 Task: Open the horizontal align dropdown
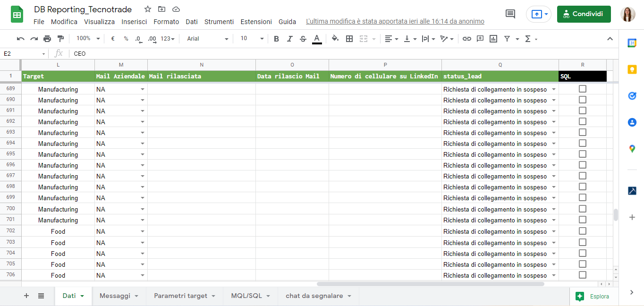click(391, 39)
